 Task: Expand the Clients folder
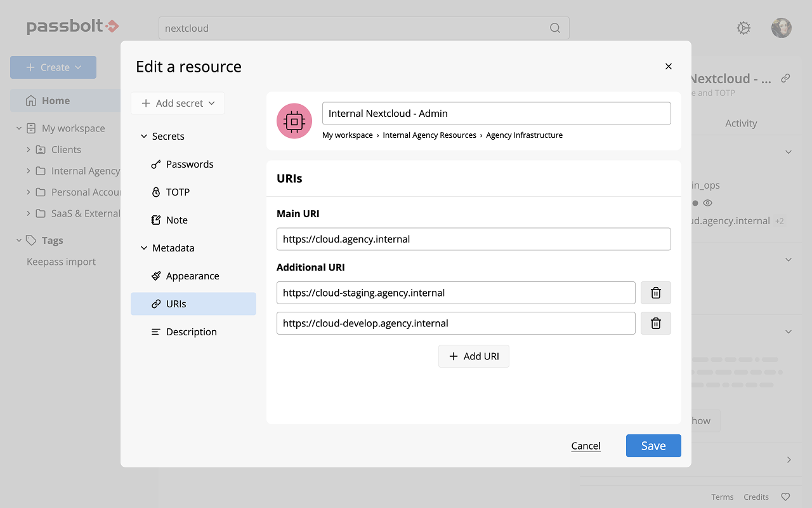[x=29, y=150]
